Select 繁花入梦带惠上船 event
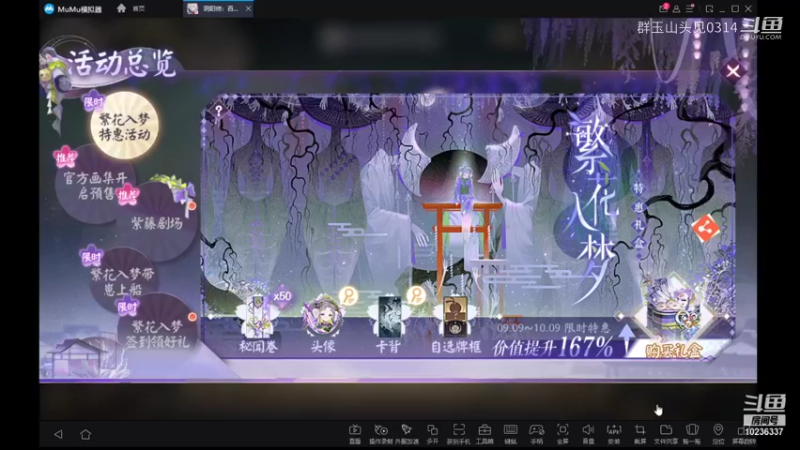Viewport: 800px width, 450px height. click(122, 282)
